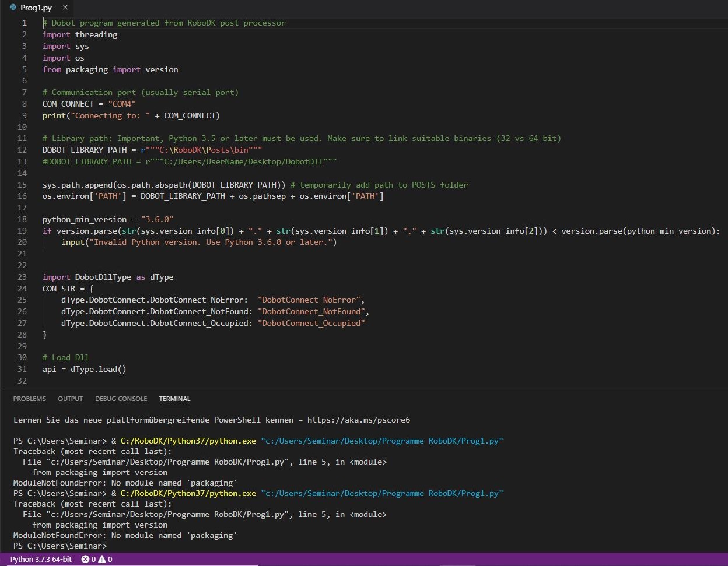The height and width of the screenshot is (566, 728).
Task: Open the OUTPUT panel tab
Action: [x=70, y=399]
